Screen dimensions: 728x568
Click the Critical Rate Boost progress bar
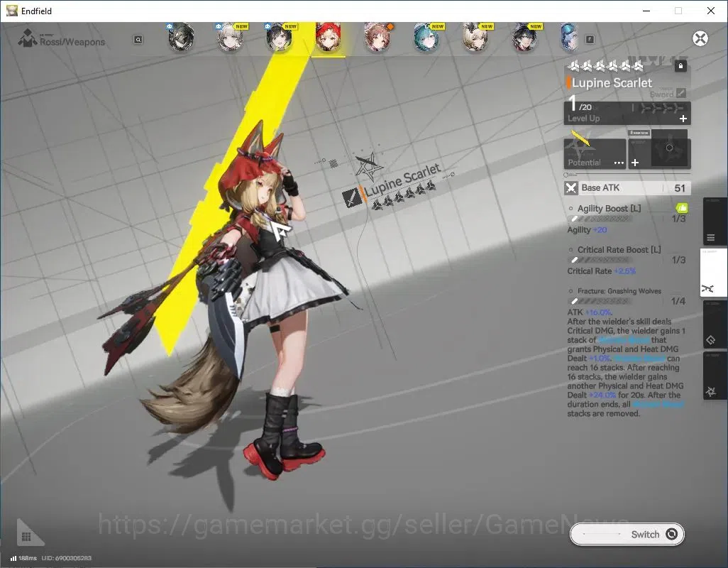click(600, 260)
